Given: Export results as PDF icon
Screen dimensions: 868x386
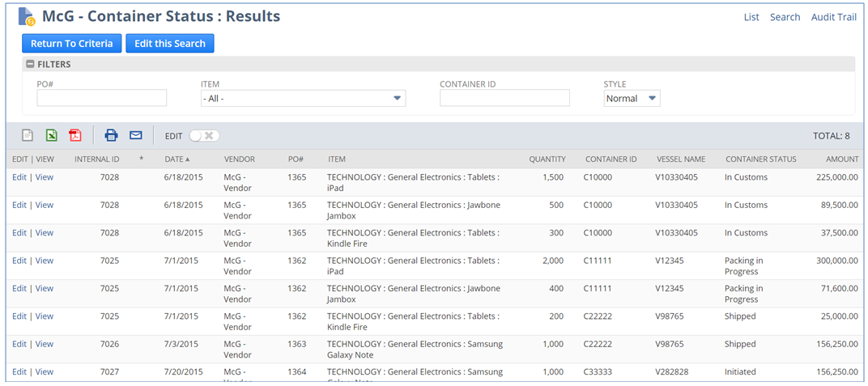Looking at the screenshot, I should (74, 136).
